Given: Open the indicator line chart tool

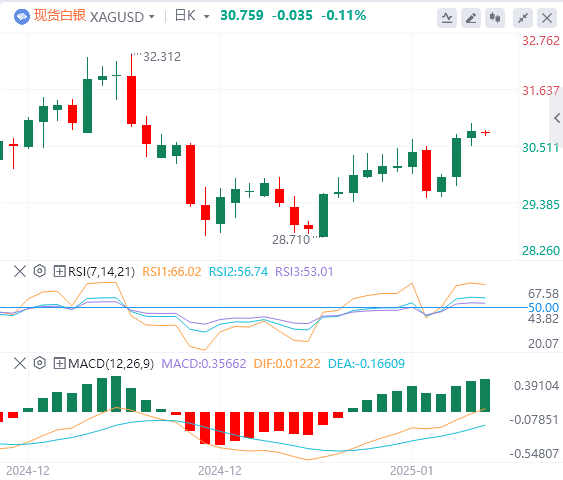Looking at the screenshot, I should coord(447,18).
